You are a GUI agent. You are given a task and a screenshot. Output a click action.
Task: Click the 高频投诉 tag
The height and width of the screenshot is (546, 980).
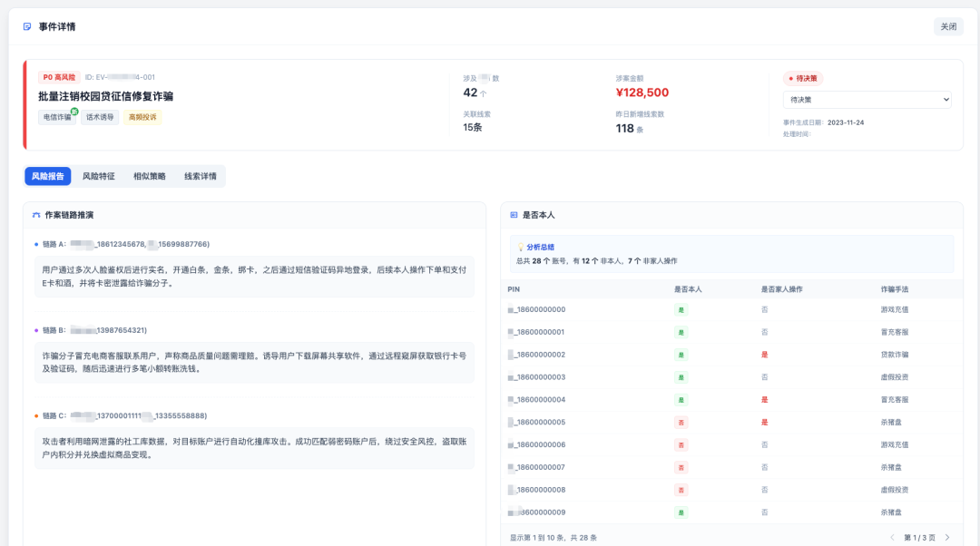tap(142, 117)
